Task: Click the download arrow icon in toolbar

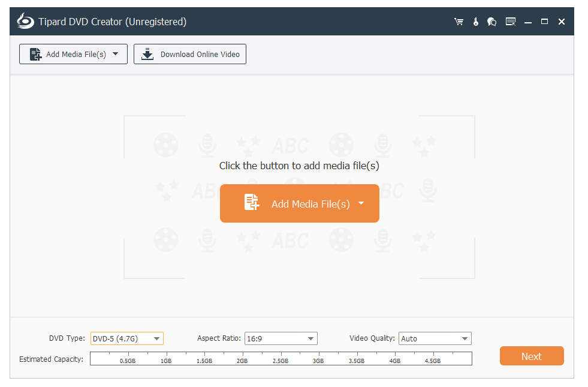Action: (x=147, y=54)
